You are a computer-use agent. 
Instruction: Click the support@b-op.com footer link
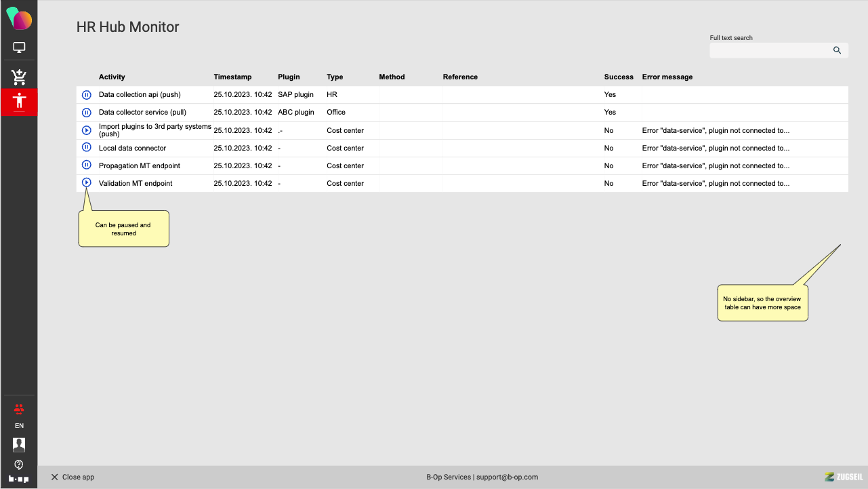(507, 477)
